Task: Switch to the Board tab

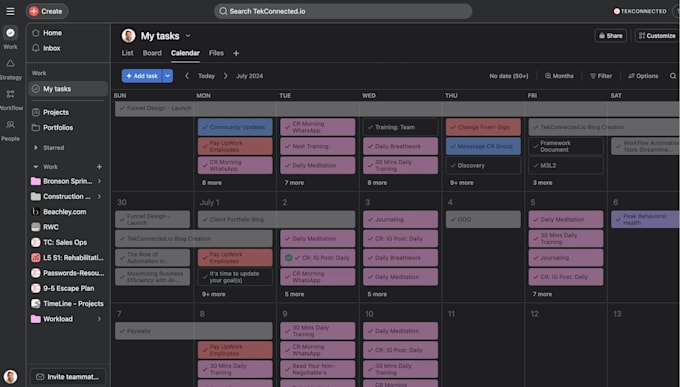Action: pos(152,53)
